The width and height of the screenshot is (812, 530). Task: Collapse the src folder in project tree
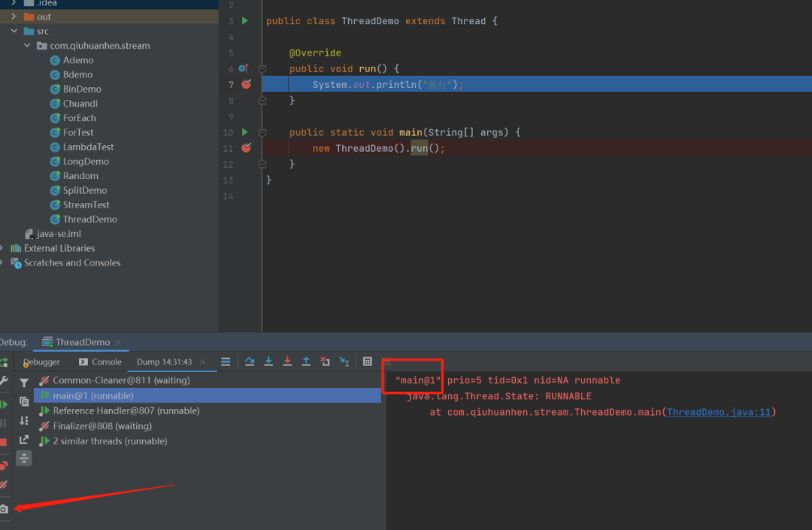[14, 31]
